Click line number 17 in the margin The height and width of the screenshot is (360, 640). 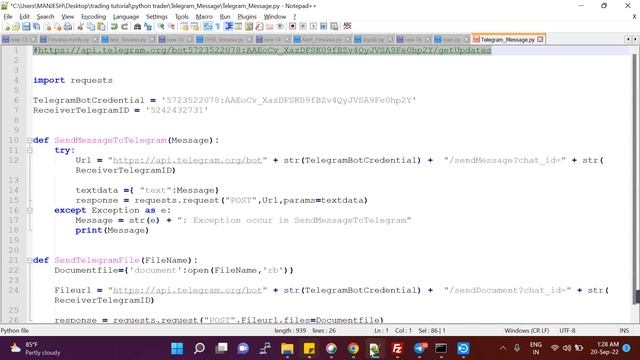click(x=13, y=220)
